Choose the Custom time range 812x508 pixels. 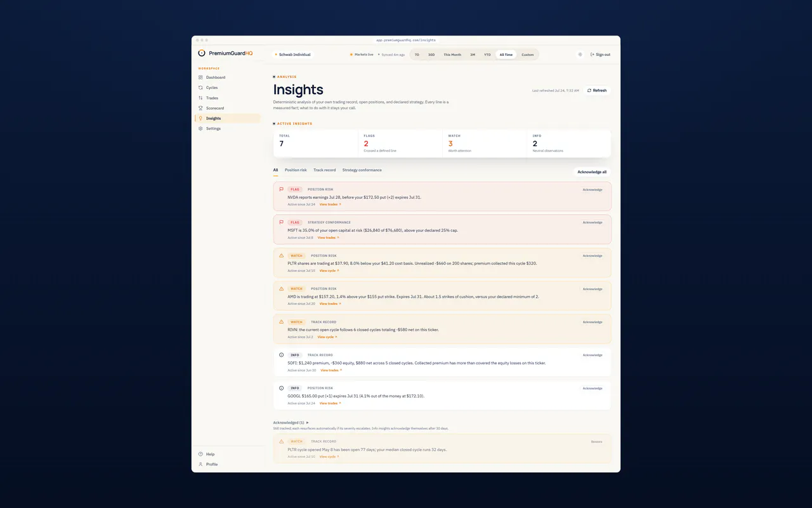(528, 55)
